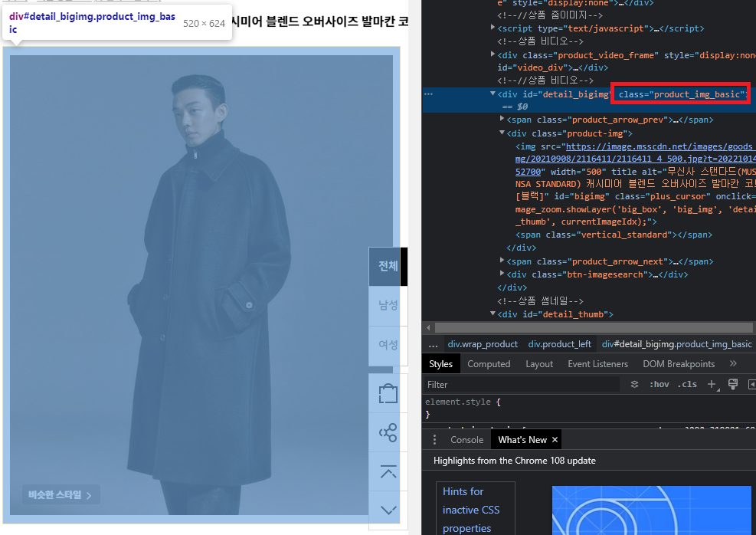Switch to the Computed tab

click(489, 364)
